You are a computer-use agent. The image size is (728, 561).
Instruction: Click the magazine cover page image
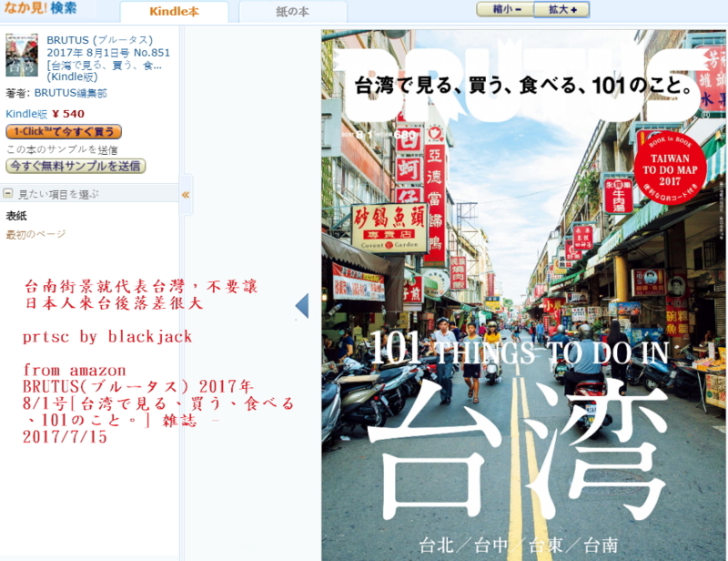tap(523, 295)
